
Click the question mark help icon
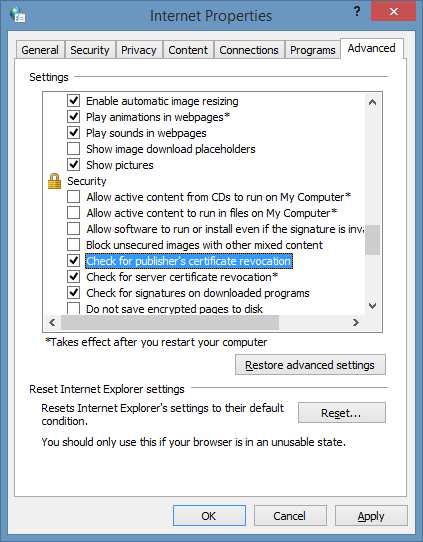tap(357, 12)
